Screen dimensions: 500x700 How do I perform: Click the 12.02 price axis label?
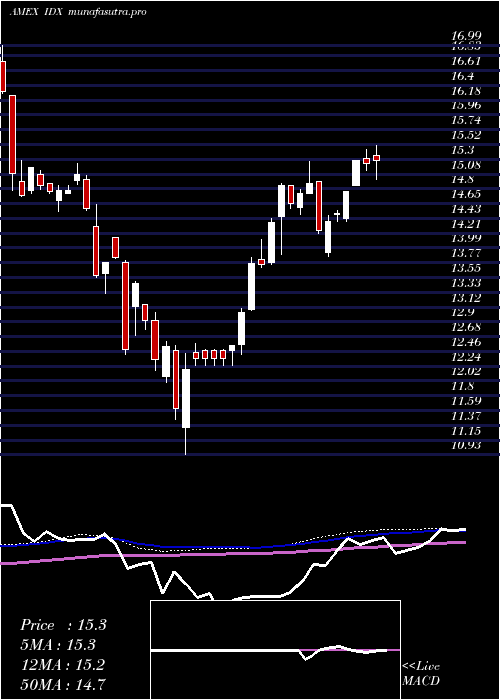click(x=466, y=371)
